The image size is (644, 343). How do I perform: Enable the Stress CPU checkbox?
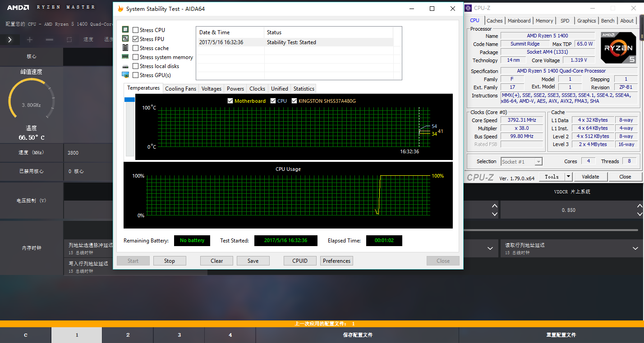pyautogui.click(x=135, y=30)
